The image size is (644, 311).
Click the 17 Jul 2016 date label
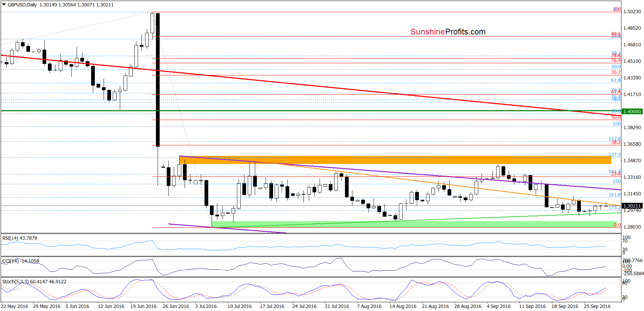point(272,306)
